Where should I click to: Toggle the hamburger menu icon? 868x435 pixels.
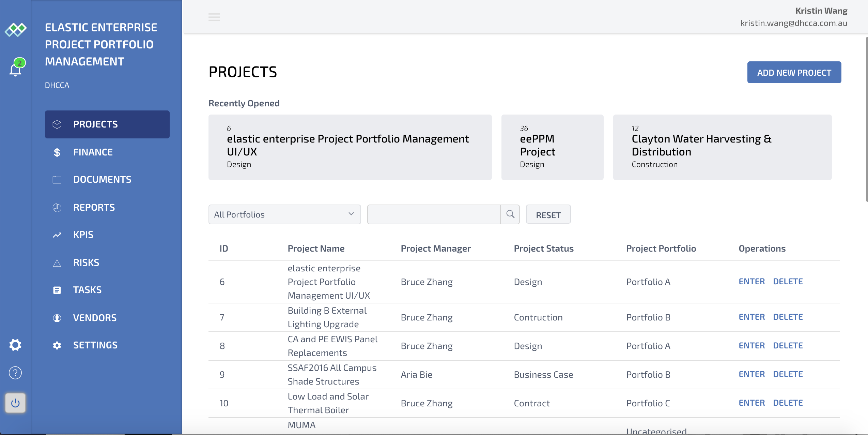pos(214,17)
